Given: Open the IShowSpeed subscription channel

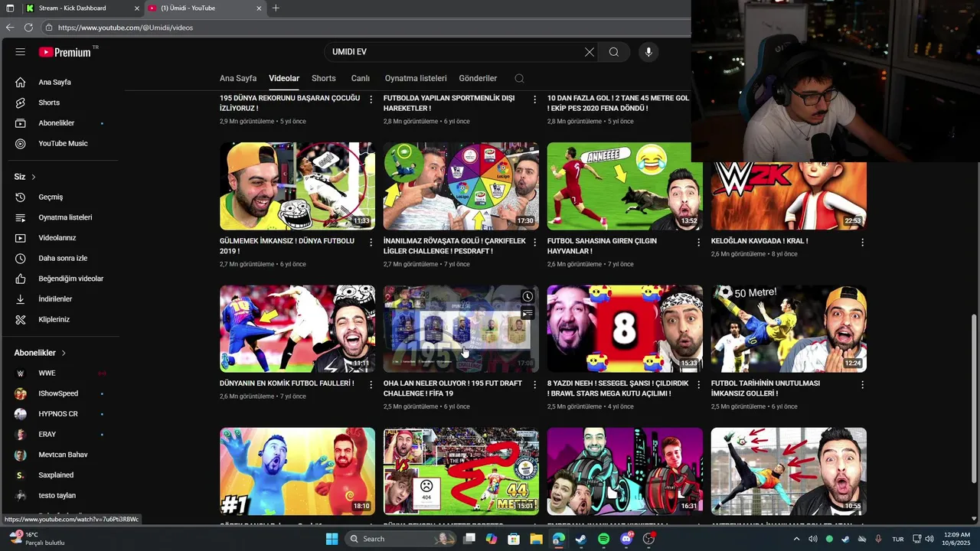Looking at the screenshot, I should pyautogui.click(x=58, y=393).
